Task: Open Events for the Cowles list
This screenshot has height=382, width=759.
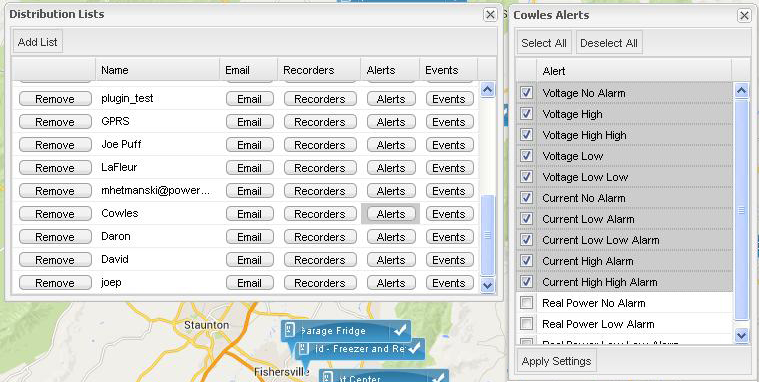Action: [449, 214]
